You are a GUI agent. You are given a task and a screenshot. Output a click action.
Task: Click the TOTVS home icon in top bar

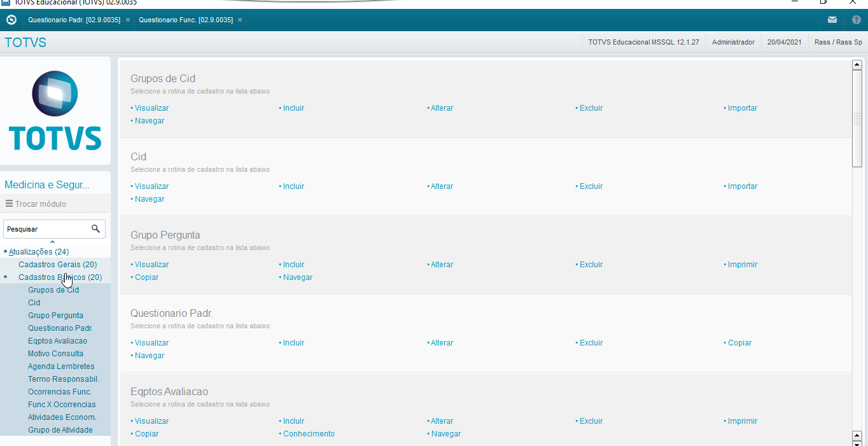[x=11, y=20]
